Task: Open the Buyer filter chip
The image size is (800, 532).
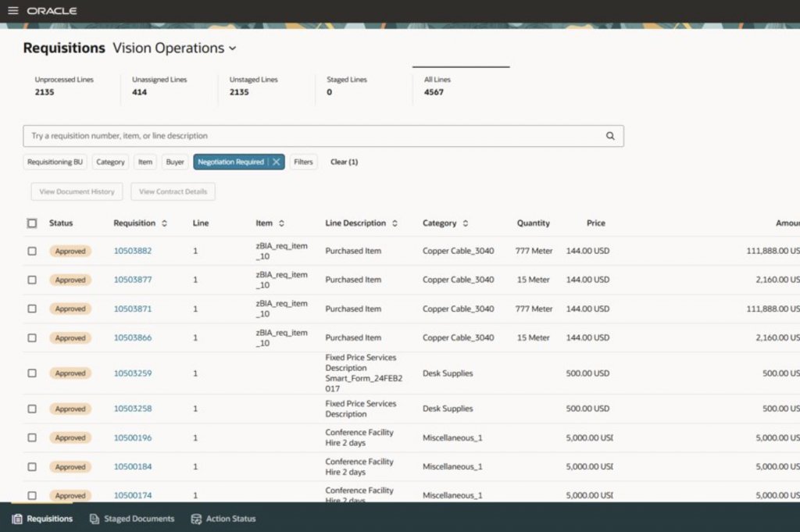Action: [175, 162]
